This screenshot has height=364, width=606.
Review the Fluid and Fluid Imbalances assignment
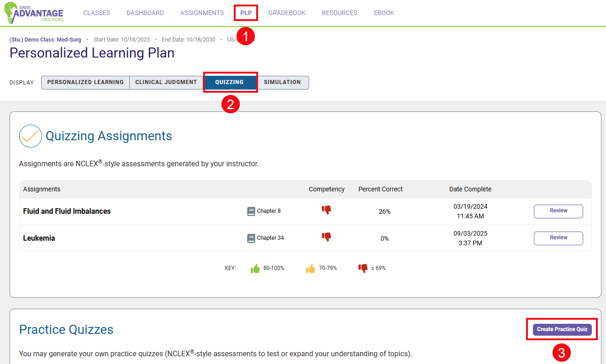point(558,211)
